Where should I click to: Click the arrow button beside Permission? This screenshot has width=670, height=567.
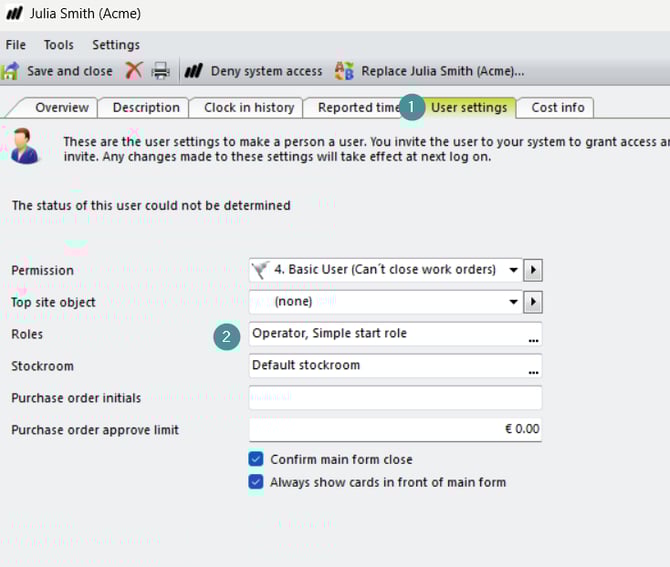pos(533,270)
